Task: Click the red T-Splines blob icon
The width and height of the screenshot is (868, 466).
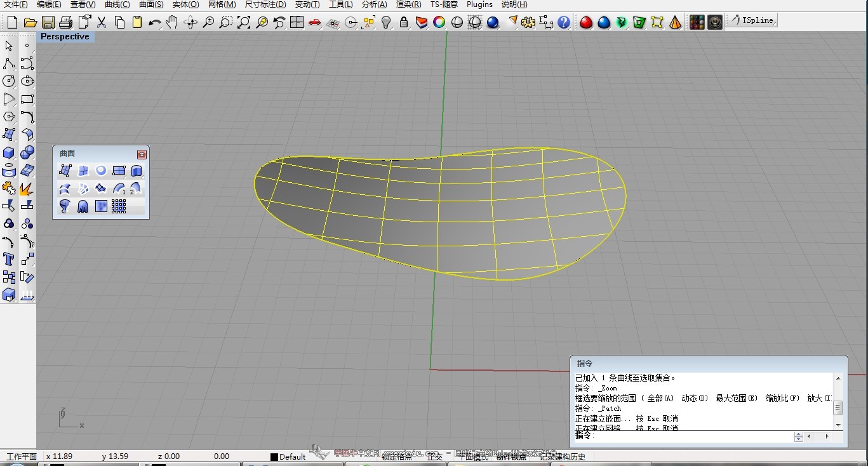Action: (x=586, y=22)
